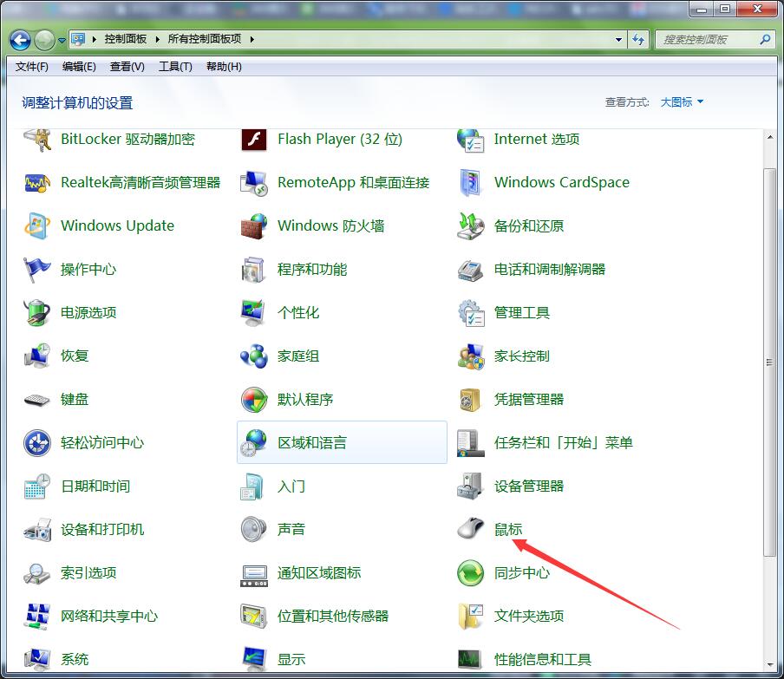Open the 工具(T) menu
This screenshot has width=784, height=679.
[175, 67]
